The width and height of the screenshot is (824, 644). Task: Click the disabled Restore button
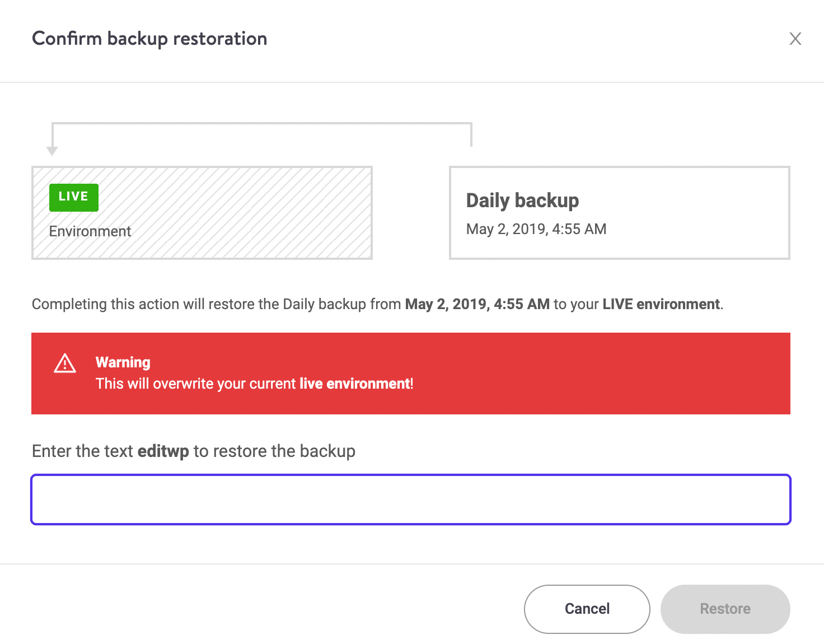[x=725, y=609]
